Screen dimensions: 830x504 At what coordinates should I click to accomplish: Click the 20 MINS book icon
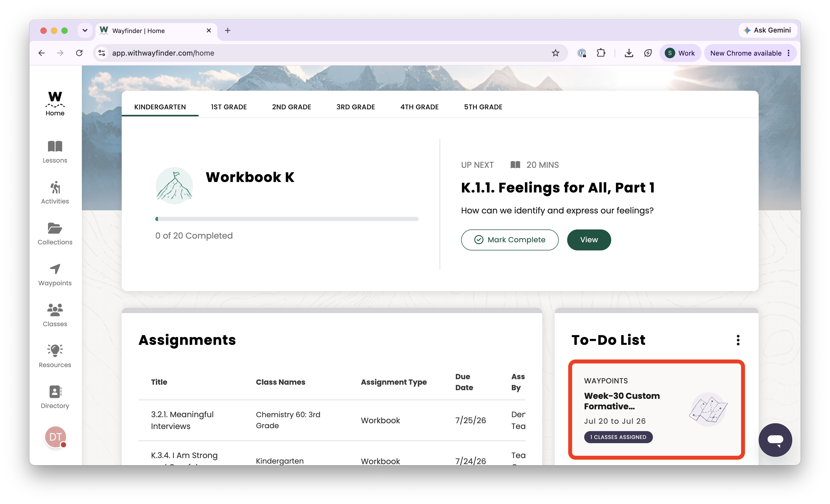(x=515, y=165)
